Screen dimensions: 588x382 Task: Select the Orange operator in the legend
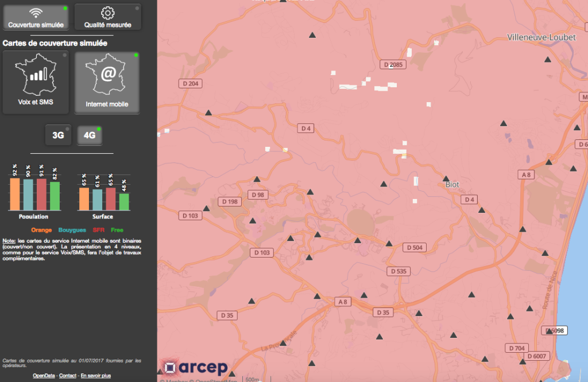tap(41, 230)
